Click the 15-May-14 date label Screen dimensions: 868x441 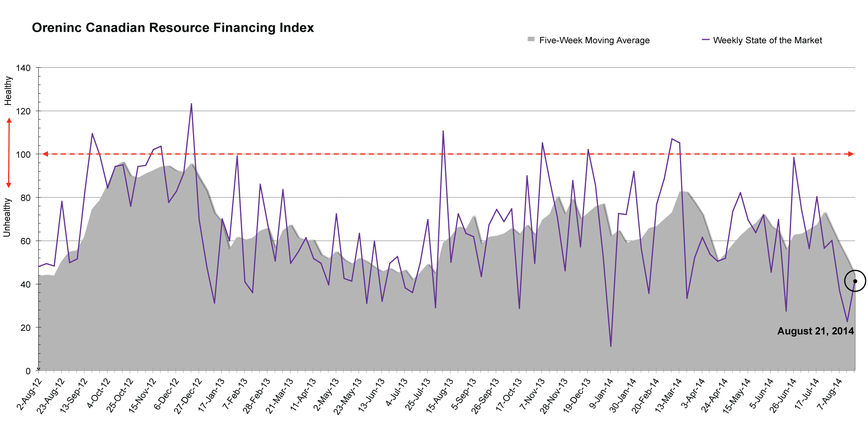coord(737,396)
